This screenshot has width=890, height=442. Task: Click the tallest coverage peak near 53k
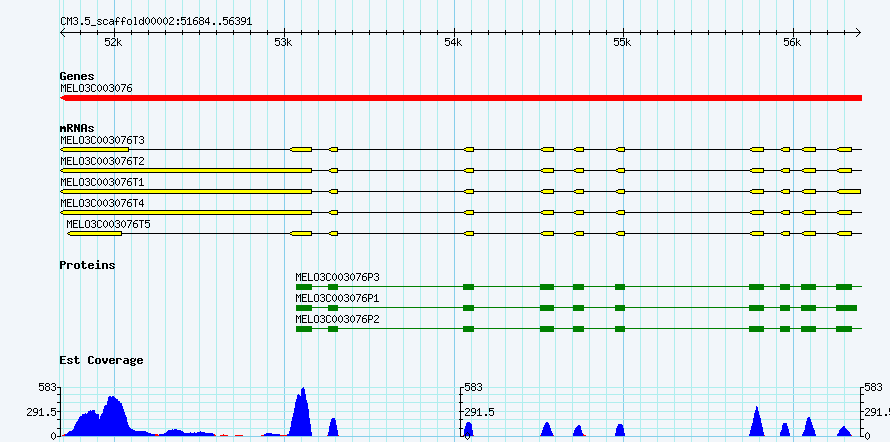(x=301, y=414)
